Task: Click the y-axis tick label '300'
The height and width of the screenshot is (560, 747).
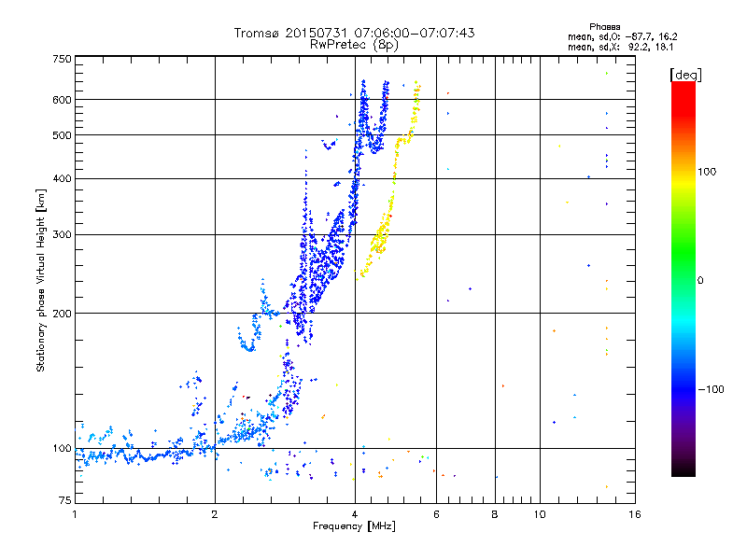Action: 62,235
